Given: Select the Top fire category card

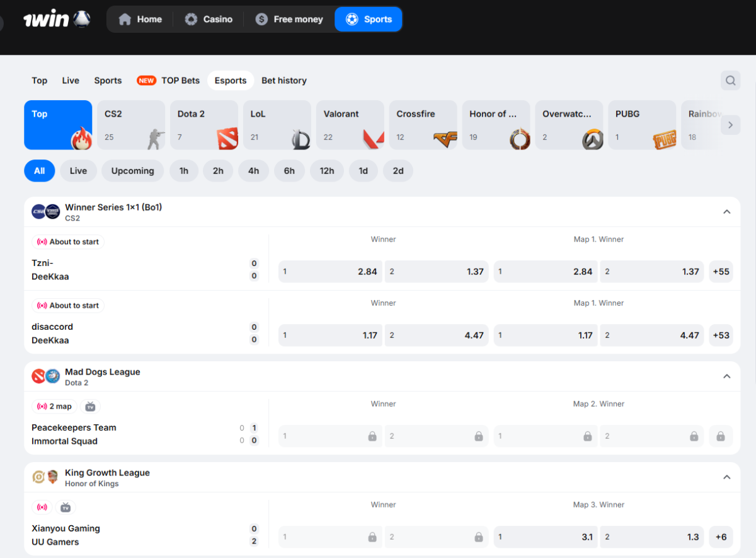Looking at the screenshot, I should [58, 125].
